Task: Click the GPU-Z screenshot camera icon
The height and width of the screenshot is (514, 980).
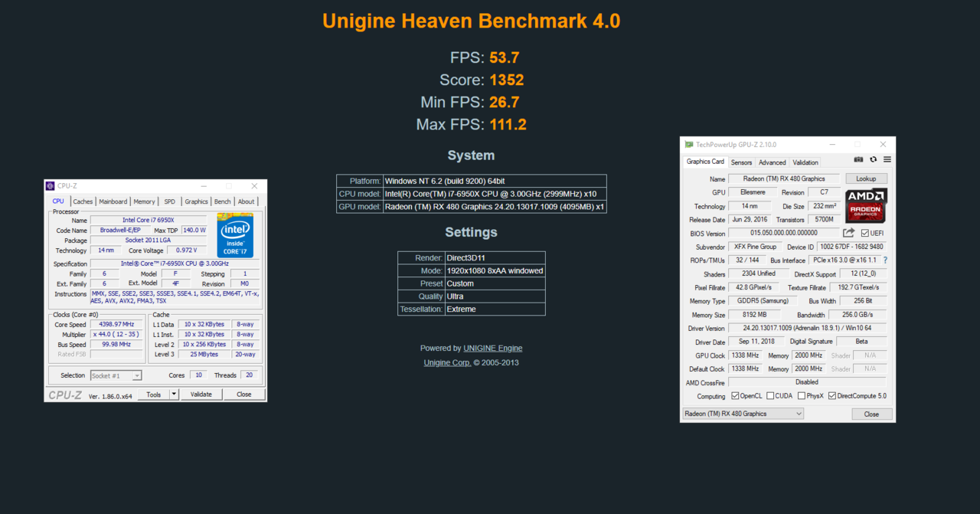Action: click(x=858, y=160)
